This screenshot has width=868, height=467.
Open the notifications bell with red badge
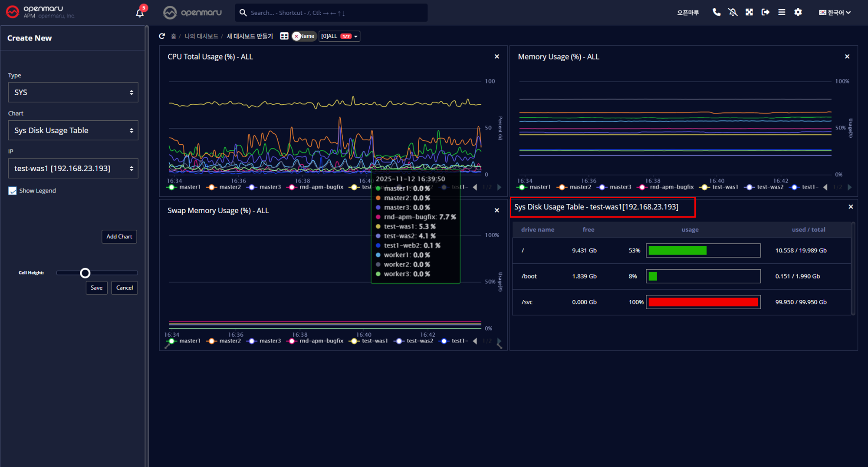pos(140,13)
